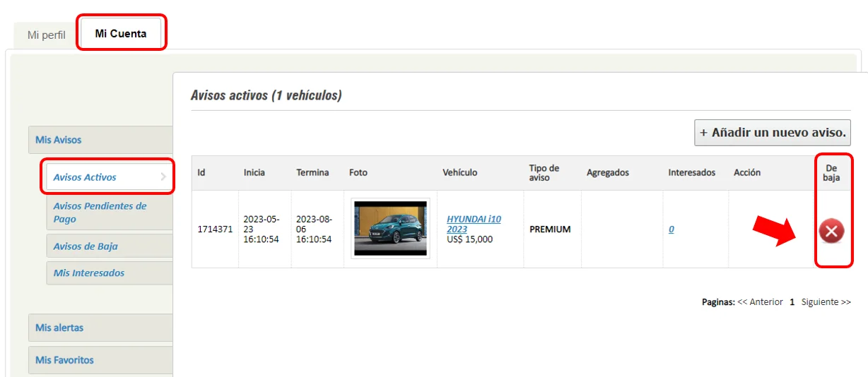Click the Interesados count link 0
The image size is (868, 377).
(671, 229)
